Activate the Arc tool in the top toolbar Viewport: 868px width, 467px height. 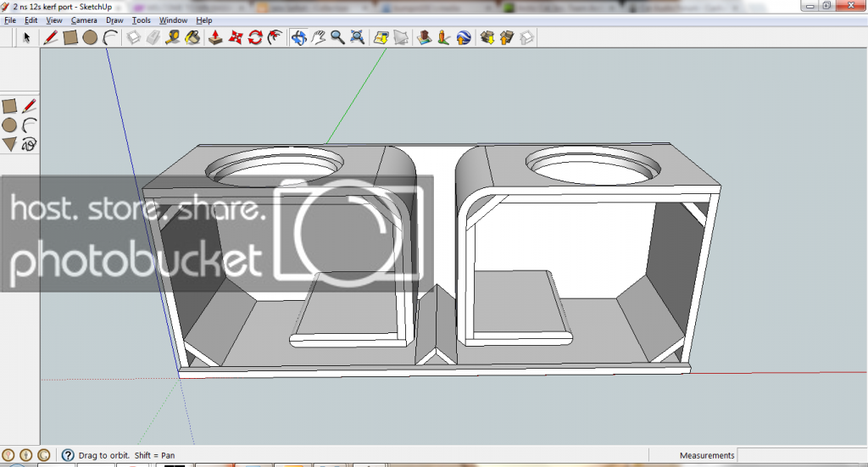tap(110, 37)
